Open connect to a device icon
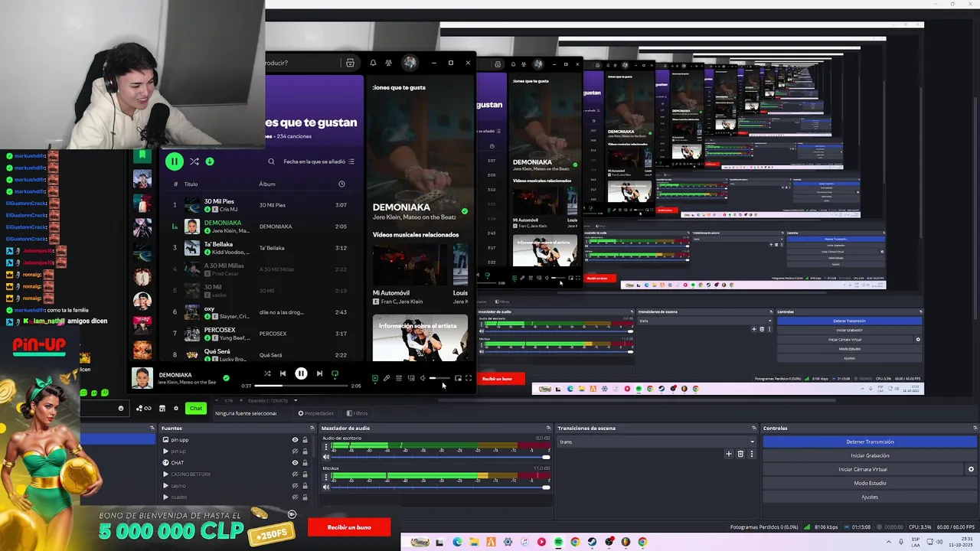This screenshot has width=980, height=551. [411, 378]
